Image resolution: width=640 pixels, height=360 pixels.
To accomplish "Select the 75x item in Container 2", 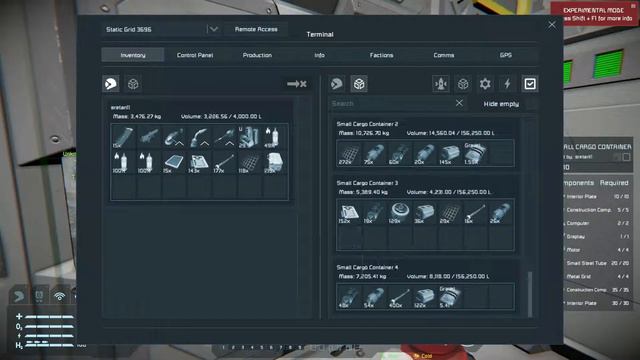I will (374, 153).
